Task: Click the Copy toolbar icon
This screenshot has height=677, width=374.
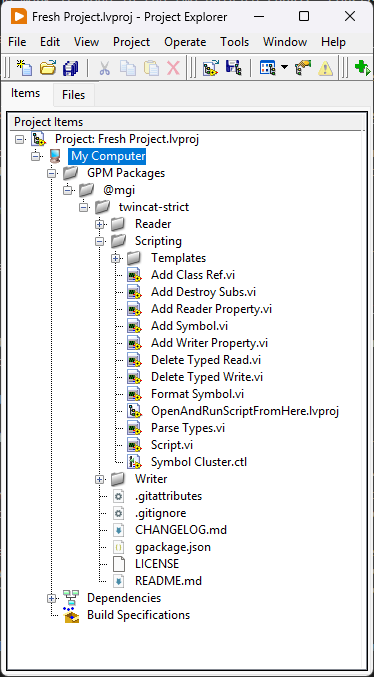Action: pyautogui.click(x=128, y=68)
